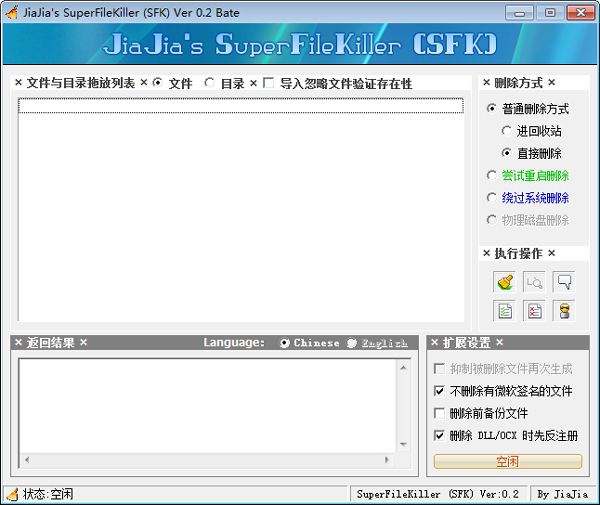Screen dimensions: 600x505
Task: Click the JiaJia's SuperFileKiller banner
Action: [x=300, y=44]
